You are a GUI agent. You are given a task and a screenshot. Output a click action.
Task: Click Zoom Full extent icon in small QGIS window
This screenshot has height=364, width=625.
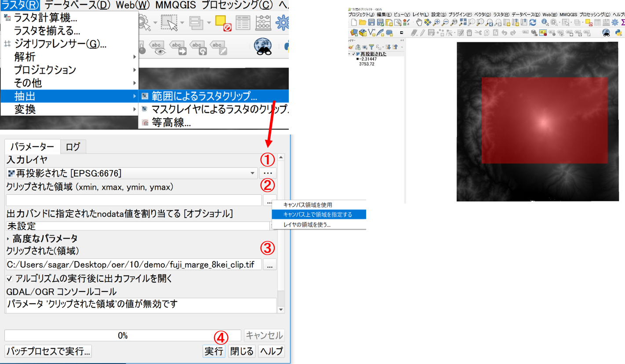click(x=462, y=22)
